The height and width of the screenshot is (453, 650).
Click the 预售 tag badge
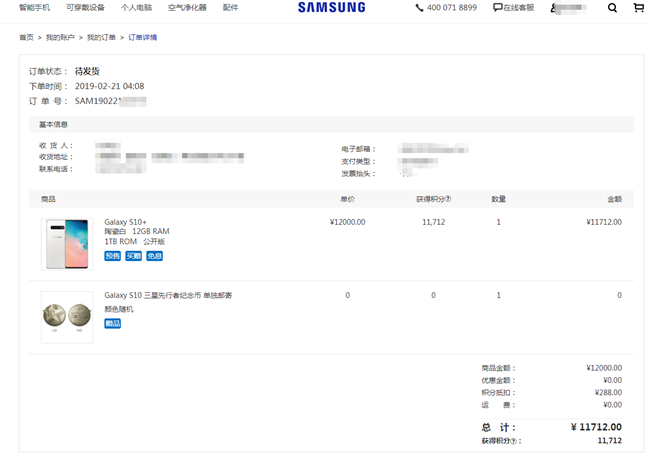click(x=113, y=256)
